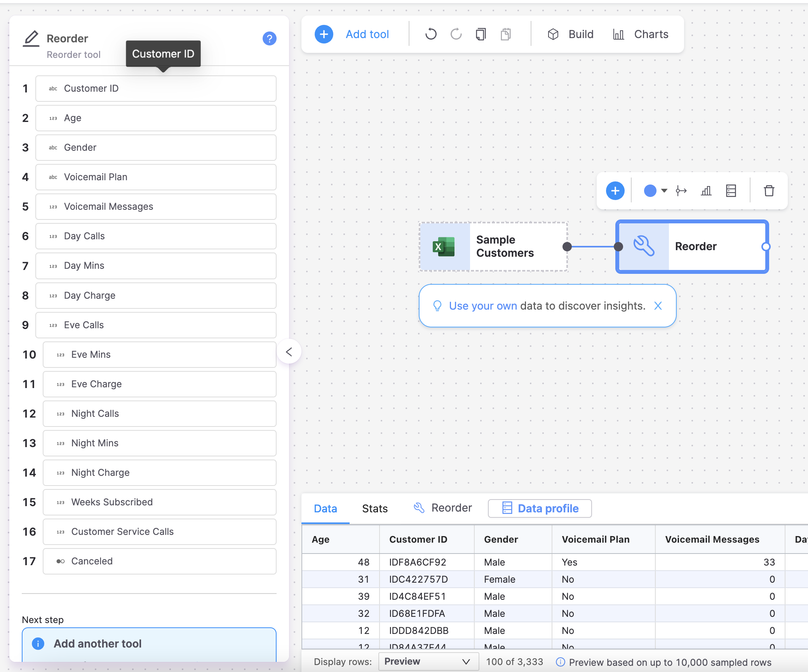Image resolution: width=808 pixels, height=672 pixels.
Task: Click the lightbulb hint icon
Action: pyautogui.click(x=437, y=306)
